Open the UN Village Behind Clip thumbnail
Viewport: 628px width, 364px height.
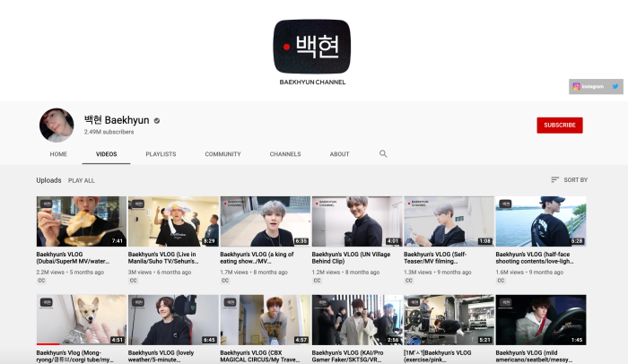tap(357, 221)
